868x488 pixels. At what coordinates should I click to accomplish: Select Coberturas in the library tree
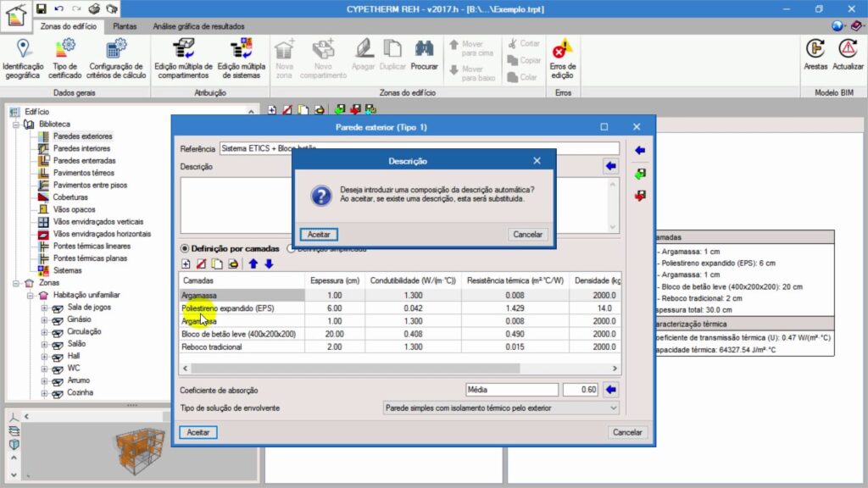coord(70,197)
